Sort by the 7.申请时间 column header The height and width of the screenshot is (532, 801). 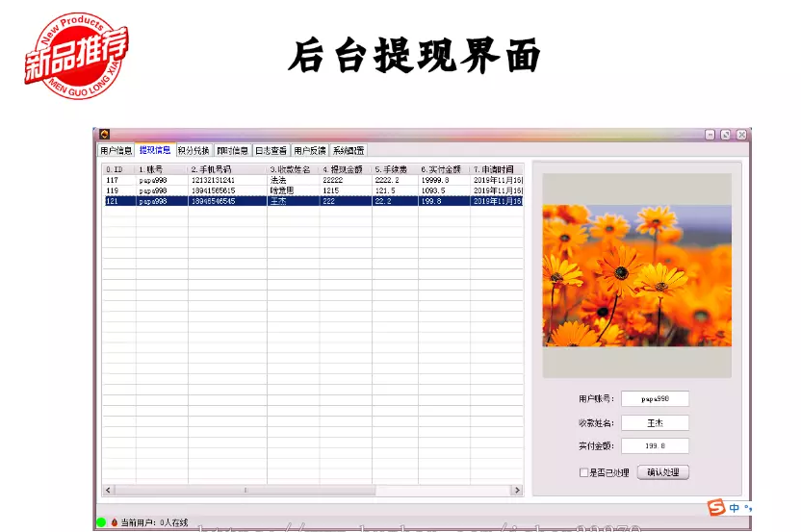click(497, 169)
